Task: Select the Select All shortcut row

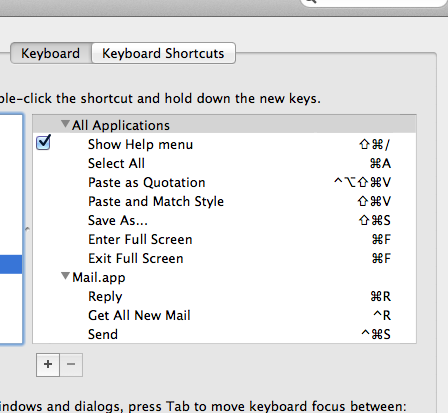Action: tap(224, 164)
